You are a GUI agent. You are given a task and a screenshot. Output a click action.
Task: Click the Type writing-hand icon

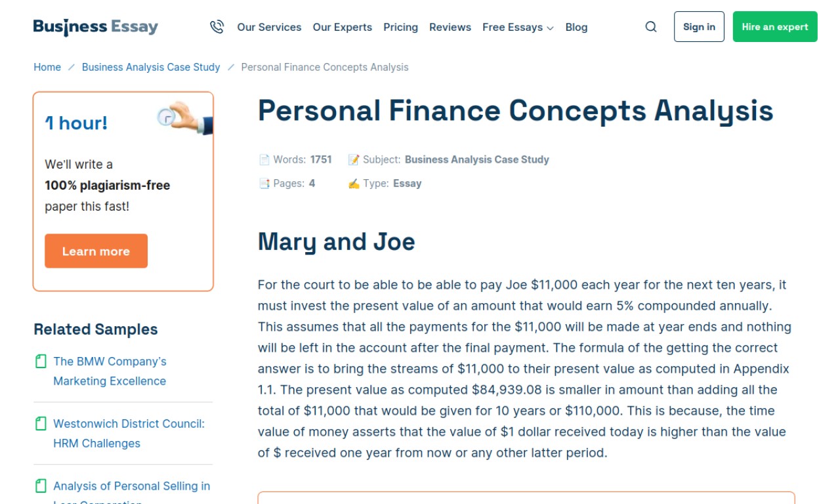[x=354, y=183]
